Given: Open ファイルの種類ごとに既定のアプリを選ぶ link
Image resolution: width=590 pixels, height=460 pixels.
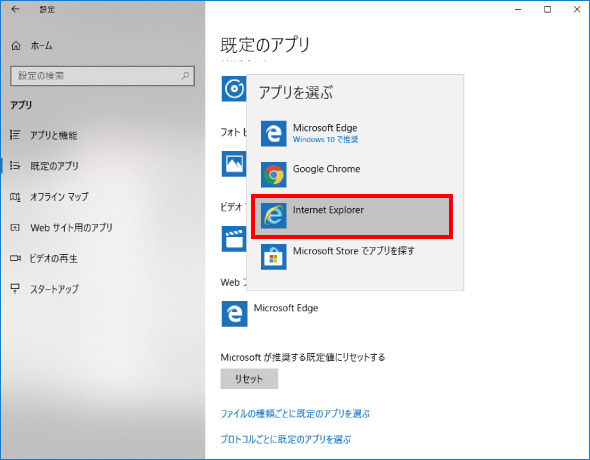Looking at the screenshot, I should pos(295,414).
